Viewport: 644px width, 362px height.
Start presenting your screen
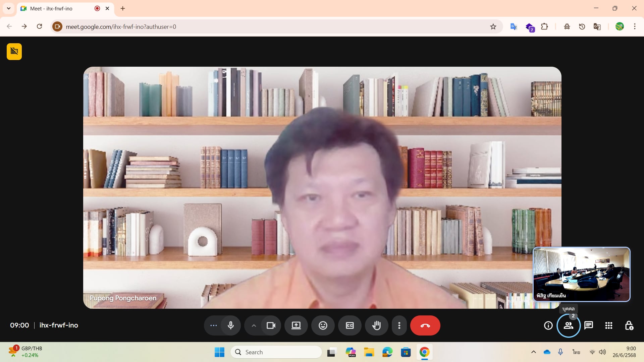pos(296,325)
